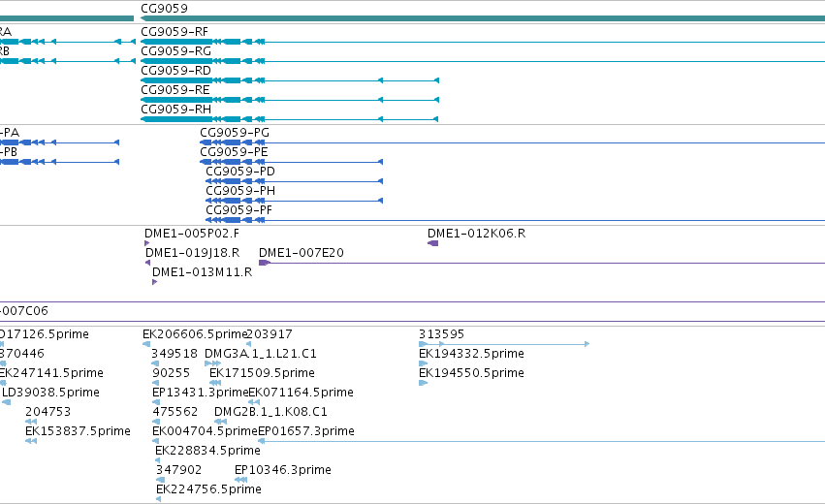Click the CG9059 gene bar
Viewport: 825px width, 504px height.
tap(483, 19)
